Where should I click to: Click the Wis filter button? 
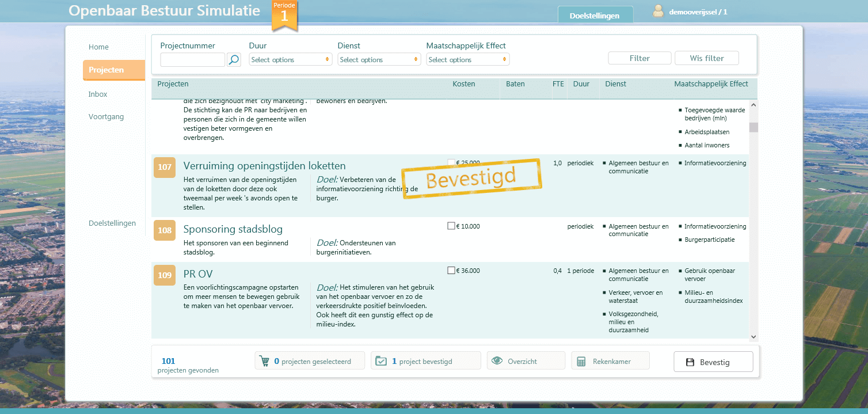706,58
